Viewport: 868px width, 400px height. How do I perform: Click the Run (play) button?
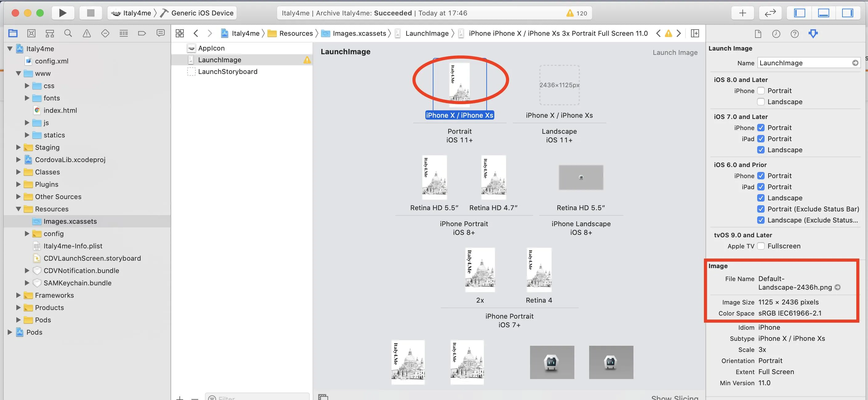click(x=62, y=13)
